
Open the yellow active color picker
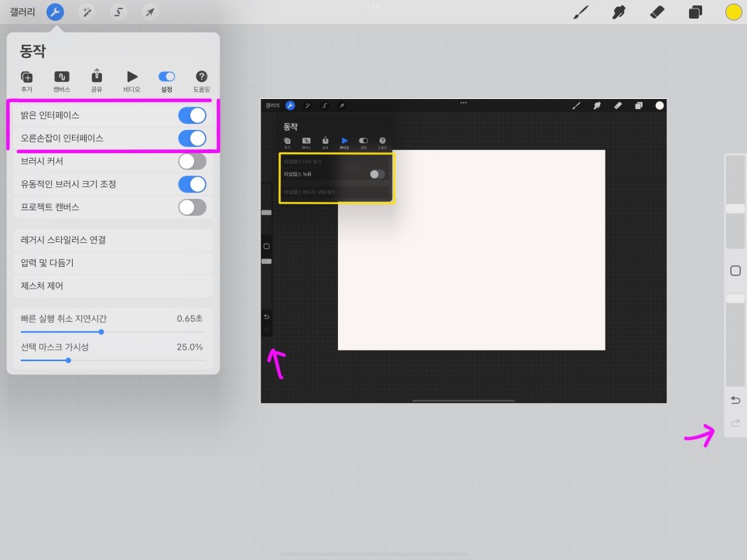click(733, 12)
